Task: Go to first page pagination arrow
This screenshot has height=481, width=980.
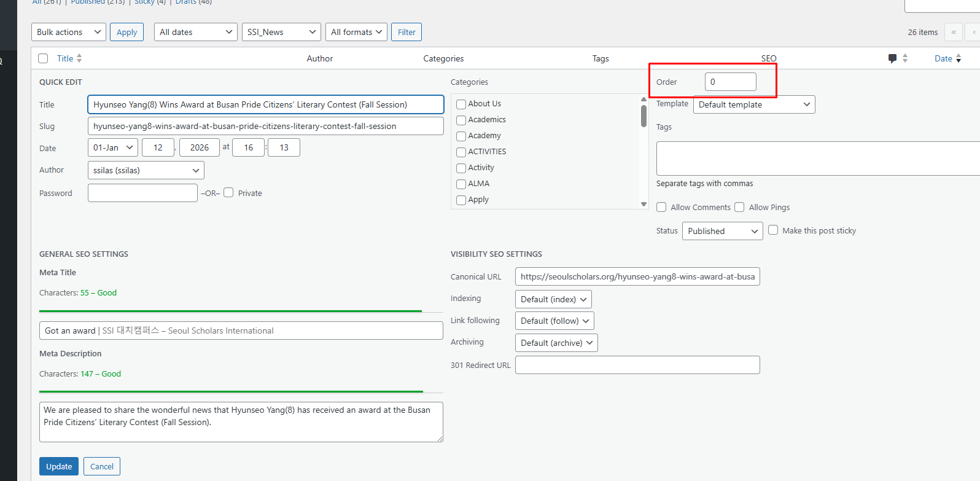Action: [954, 32]
